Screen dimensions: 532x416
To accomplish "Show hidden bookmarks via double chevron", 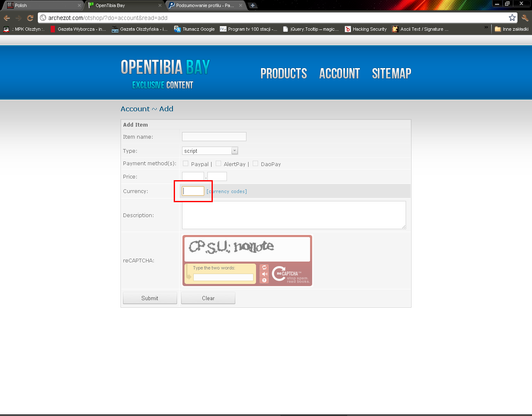I will coord(486,27).
